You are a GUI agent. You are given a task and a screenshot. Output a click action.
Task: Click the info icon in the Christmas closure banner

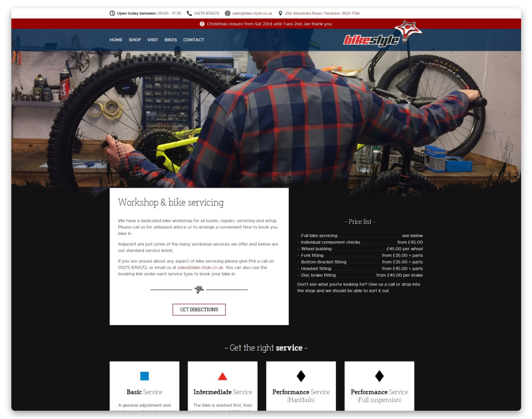pyautogui.click(x=201, y=24)
